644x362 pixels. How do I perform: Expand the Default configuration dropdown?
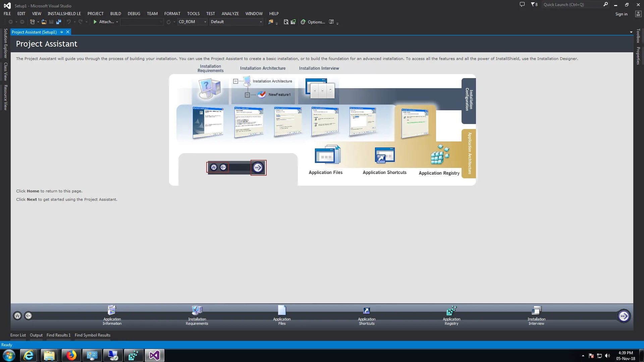pos(261,22)
